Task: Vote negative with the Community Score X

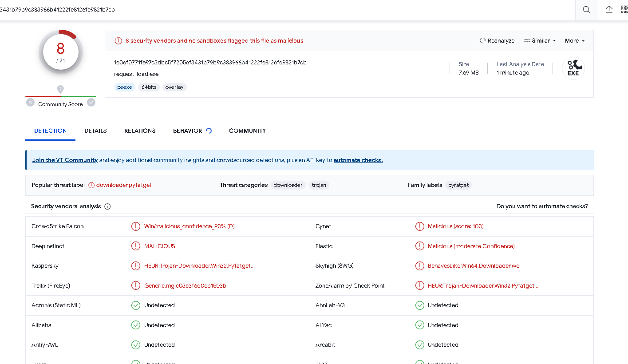Action: pos(30,103)
